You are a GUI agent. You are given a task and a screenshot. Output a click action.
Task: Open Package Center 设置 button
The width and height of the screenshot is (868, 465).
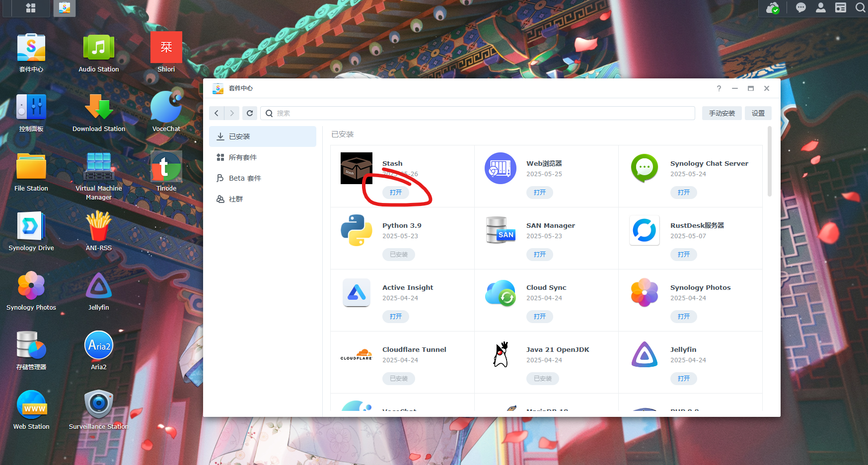coord(758,113)
